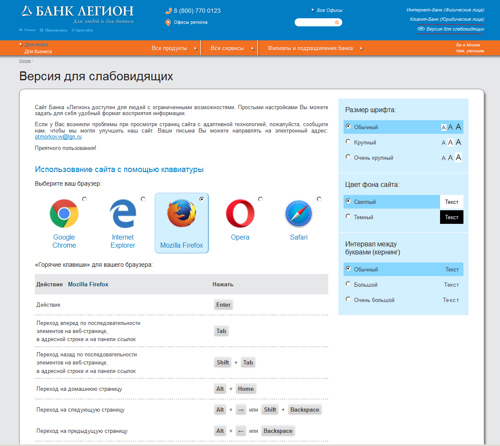Image resolution: width=500 pixels, height=446 pixels.
Task: Click the Mozilla Firefox browser icon
Action: coord(182,213)
